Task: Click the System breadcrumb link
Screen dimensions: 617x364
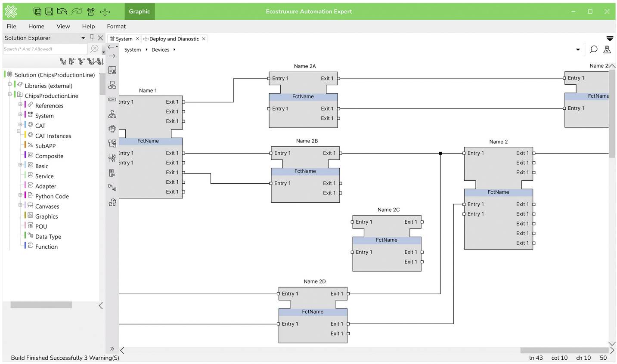Action: pos(133,49)
